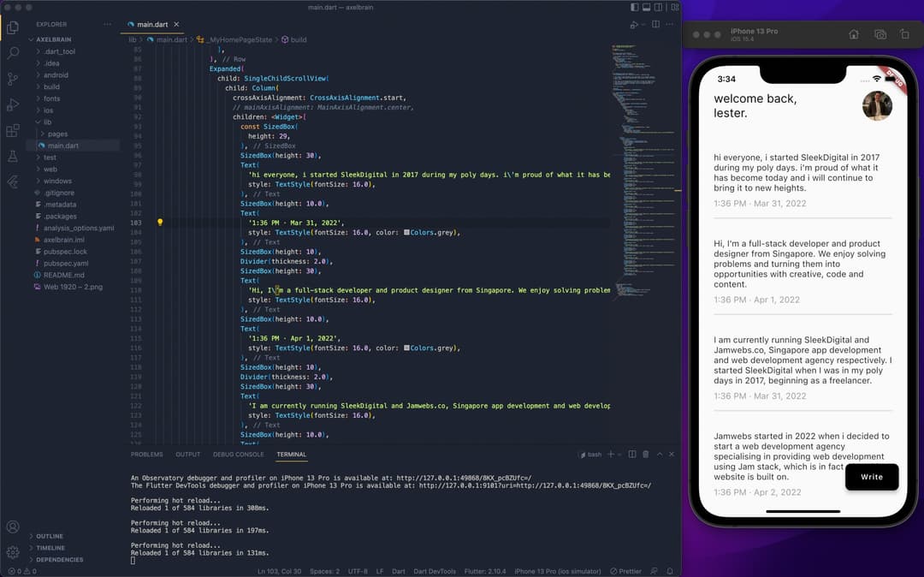
Task: Rotate the iPhone simulator
Action: pos(905,34)
